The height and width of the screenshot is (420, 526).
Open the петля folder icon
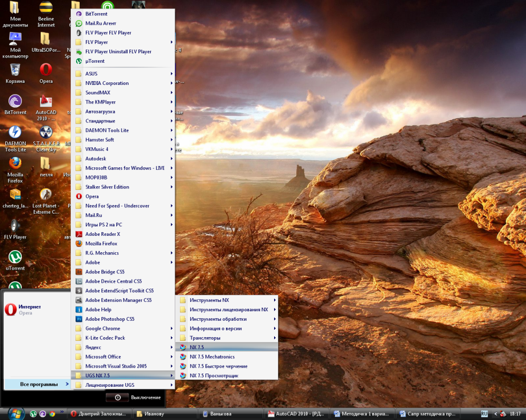(46, 167)
